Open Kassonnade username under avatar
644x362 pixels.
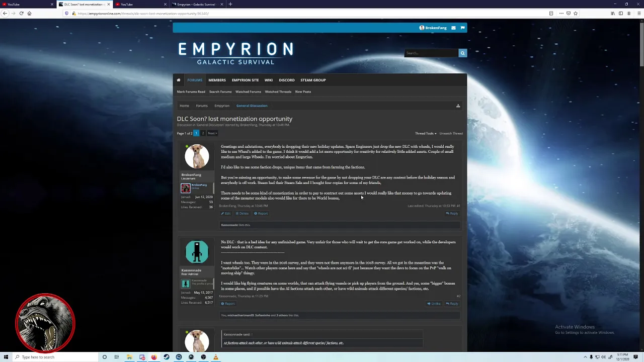click(191, 270)
